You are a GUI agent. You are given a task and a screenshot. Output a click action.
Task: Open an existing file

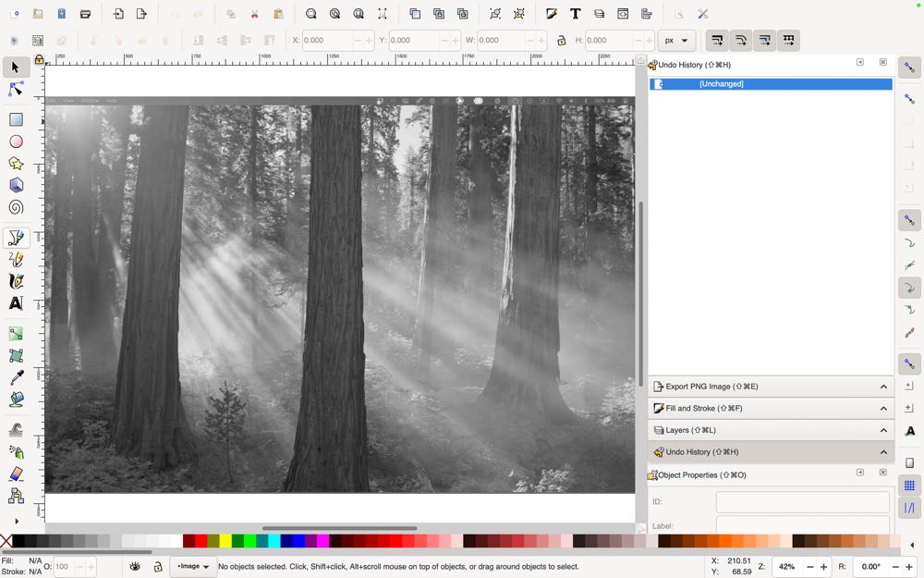[x=38, y=14]
